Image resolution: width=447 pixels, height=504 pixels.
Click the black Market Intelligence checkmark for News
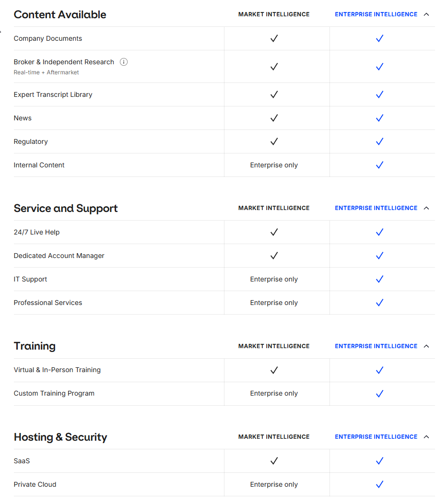(x=274, y=118)
